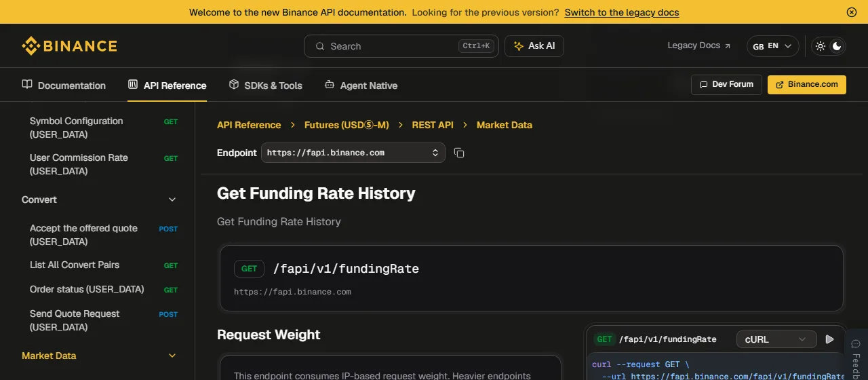868x380 pixels.
Task: Open the Ask AI assistant
Action: pyautogui.click(x=534, y=46)
